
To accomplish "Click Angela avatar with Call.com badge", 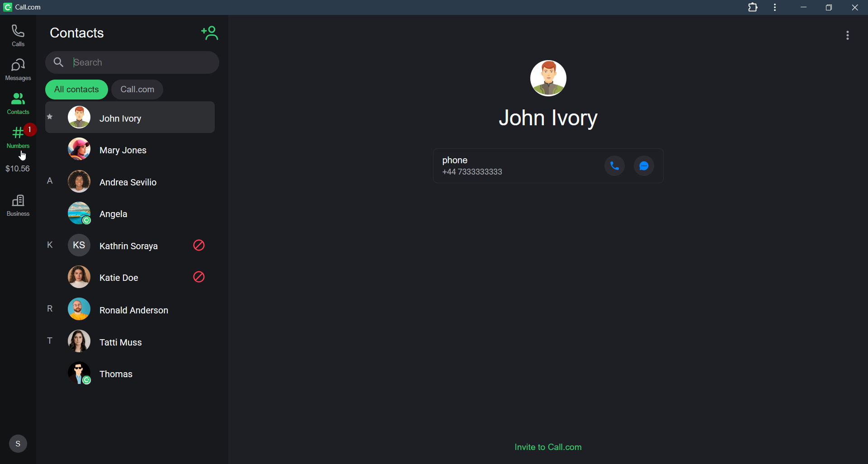I will [x=79, y=213].
